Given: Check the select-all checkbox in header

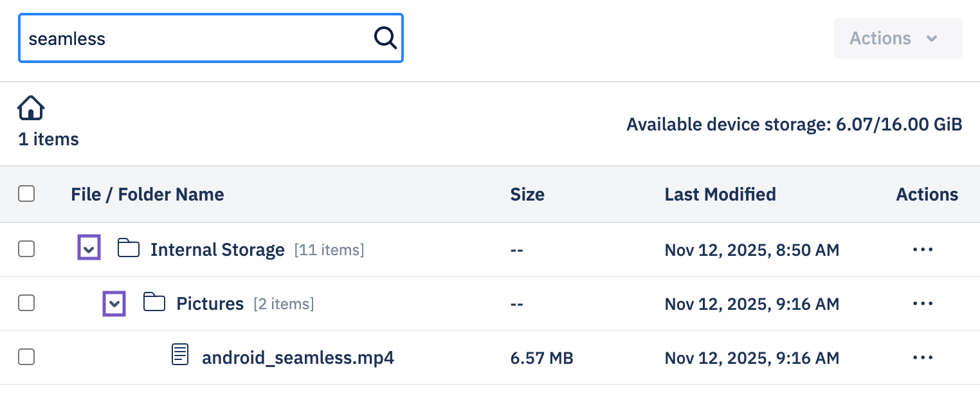Looking at the screenshot, I should click(26, 194).
